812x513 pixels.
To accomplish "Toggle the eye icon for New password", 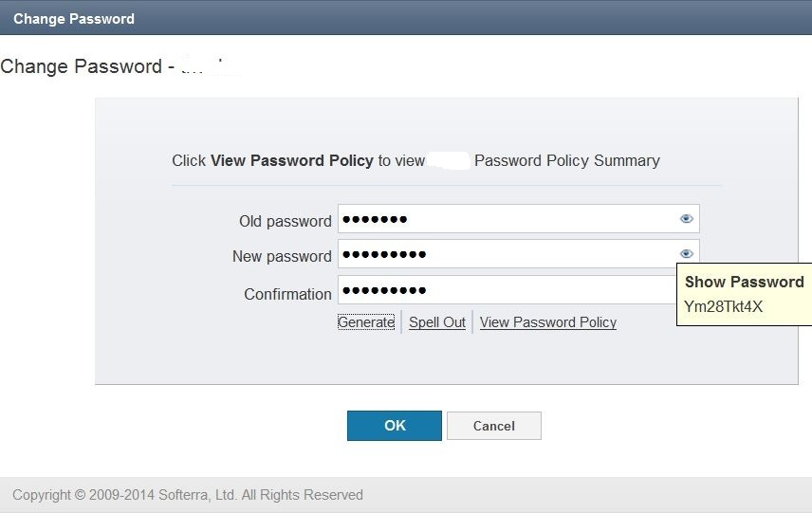I will [686, 253].
